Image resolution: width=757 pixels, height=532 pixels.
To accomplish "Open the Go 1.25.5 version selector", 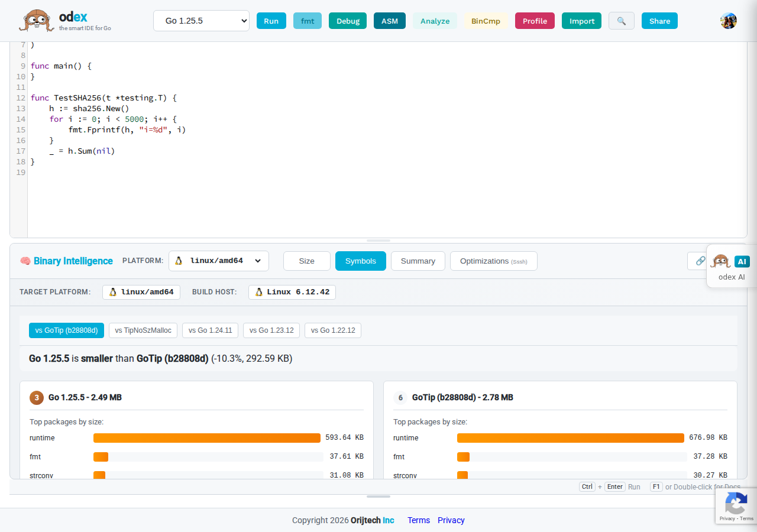I will point(201,20).
